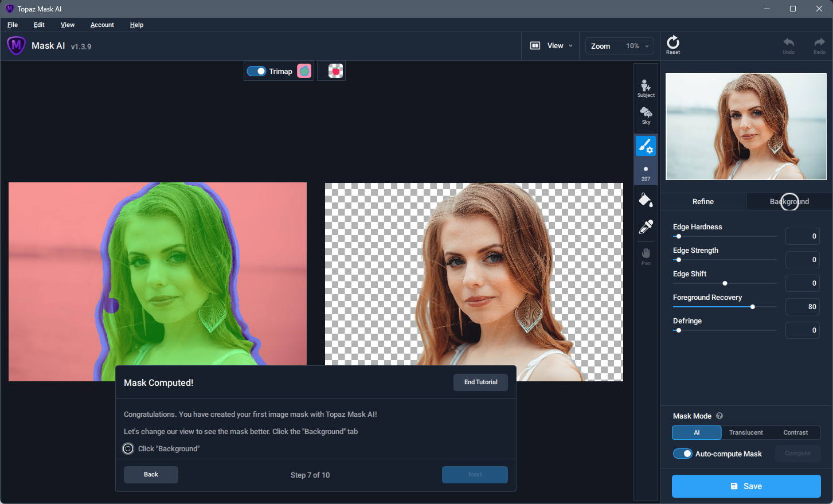The height and width of the screenshot is (504, 833).
Task: Open the Account menu
Action: click(102, 25)
